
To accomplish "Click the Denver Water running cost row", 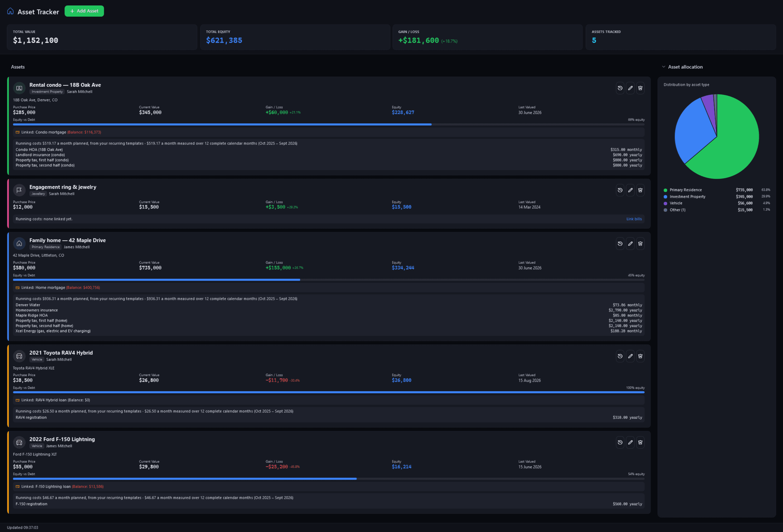I will tap(328, 305).
